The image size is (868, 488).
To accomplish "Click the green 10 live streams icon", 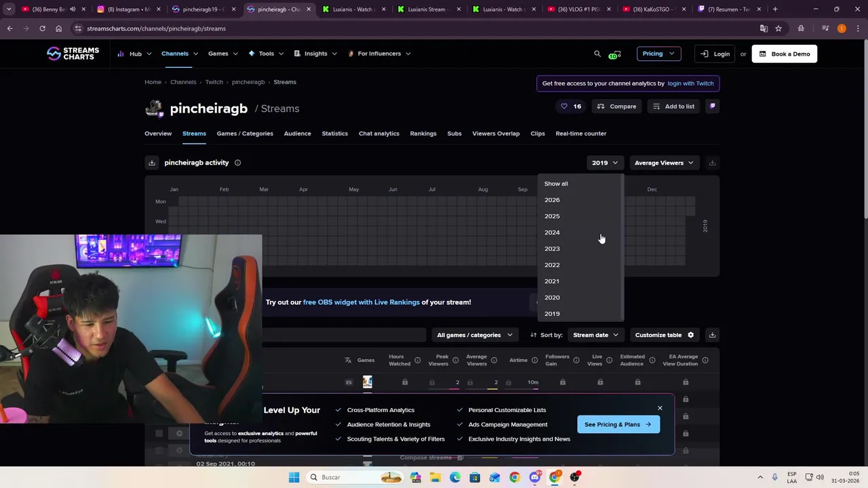I will (614, 54).
